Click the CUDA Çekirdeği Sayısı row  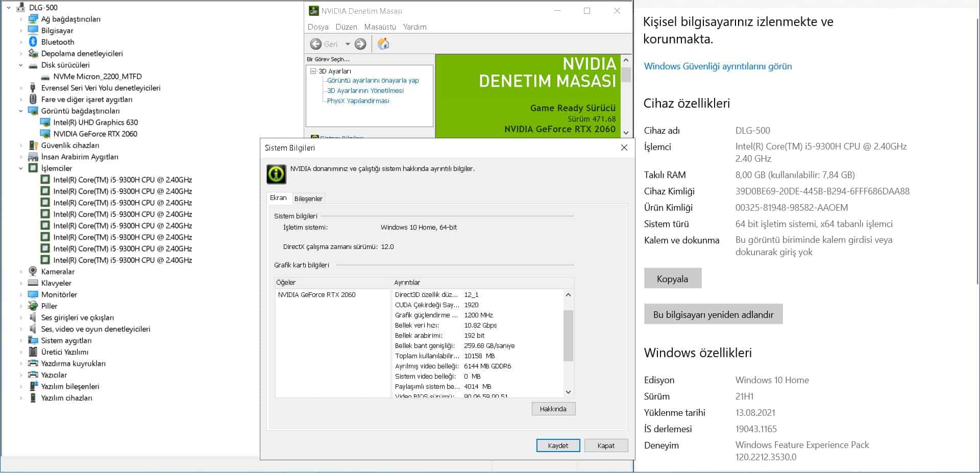[478, 305]
